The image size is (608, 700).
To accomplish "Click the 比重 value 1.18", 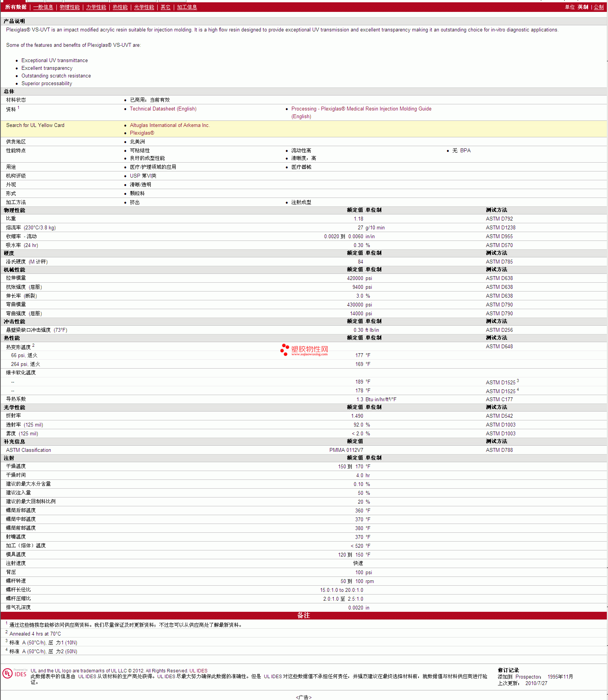I will [358, 219].
